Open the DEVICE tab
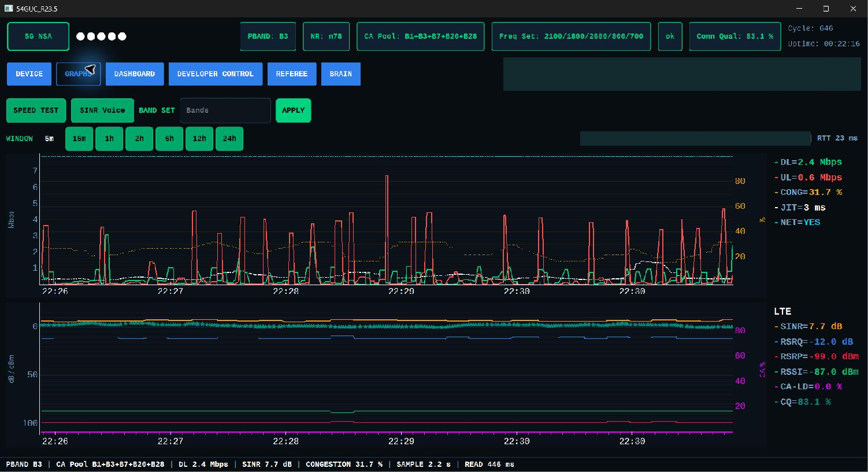Viewport: 868px width, 472px height. tap(29, 74)
